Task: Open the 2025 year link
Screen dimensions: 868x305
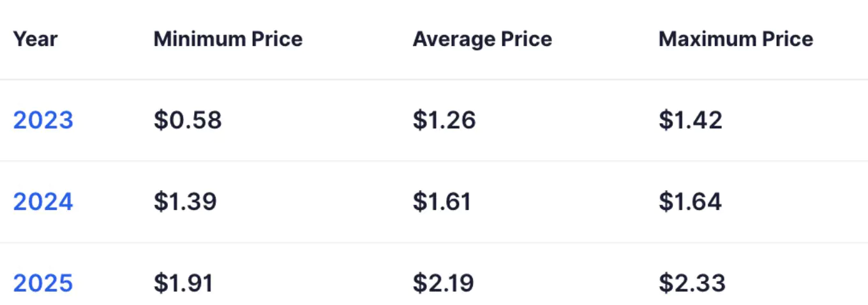Action: (43, 283)
